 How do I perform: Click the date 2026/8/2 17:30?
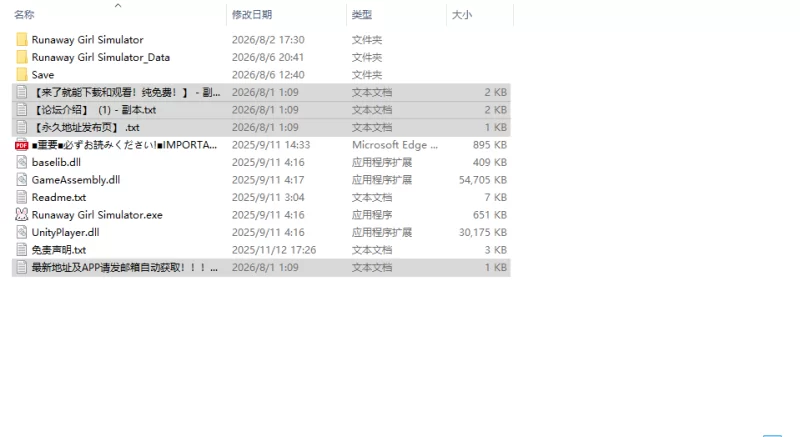(x=268, y=40)
